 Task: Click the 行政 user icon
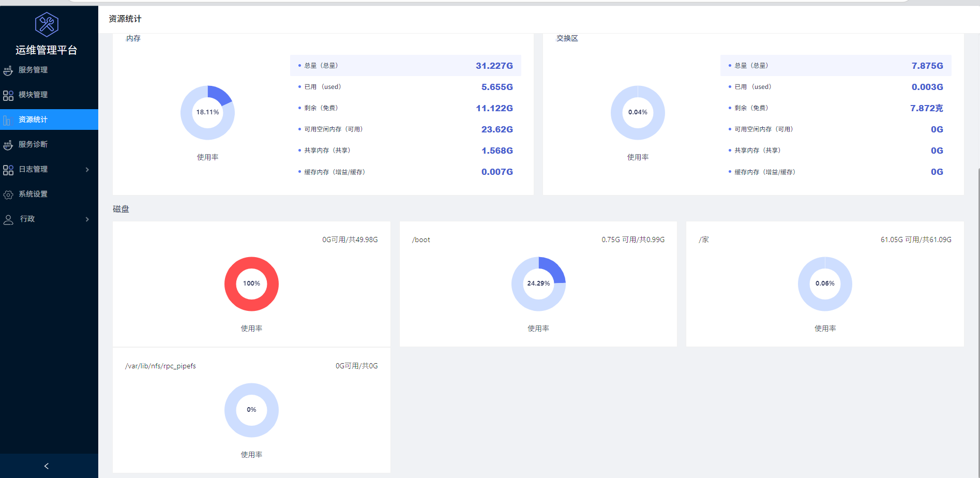click(8, 219)
